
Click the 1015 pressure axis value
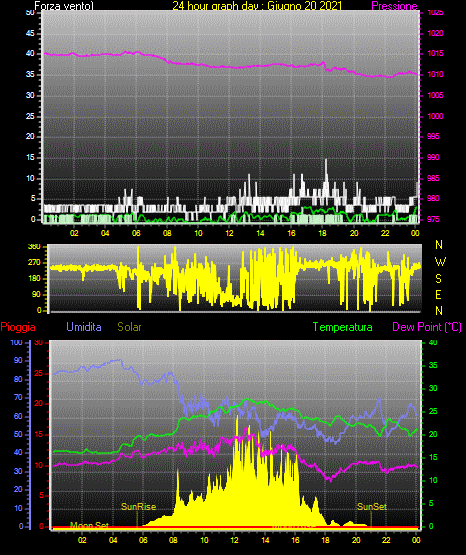point(435,54)
